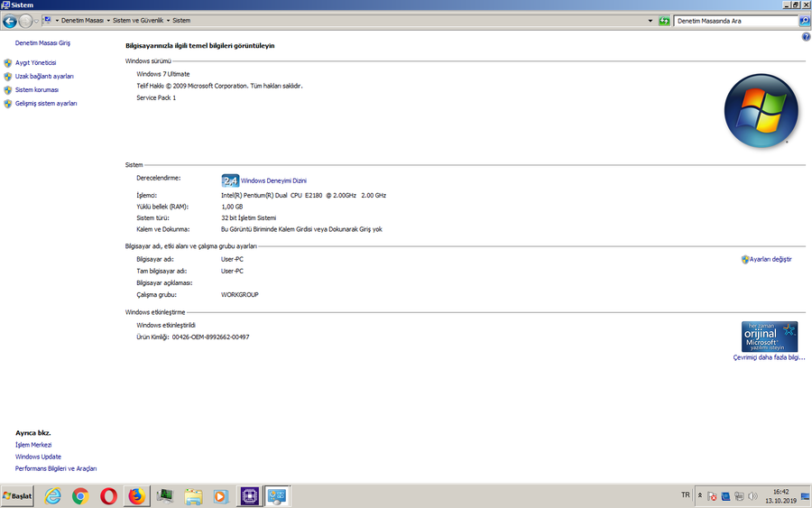Click the WORKGROUP value
This screenshot has width=812, height=508.
(239, 295)
